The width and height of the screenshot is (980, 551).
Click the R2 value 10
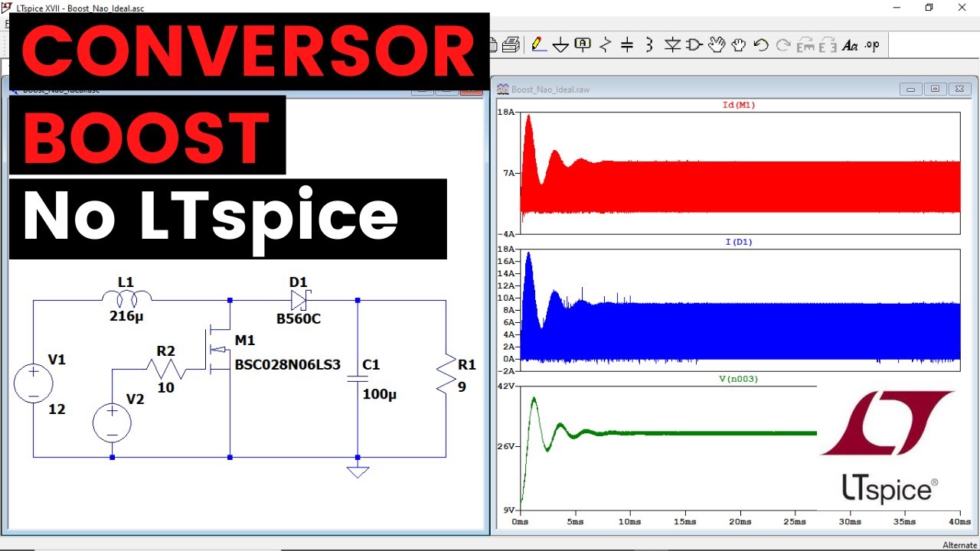tap(165, 388)
